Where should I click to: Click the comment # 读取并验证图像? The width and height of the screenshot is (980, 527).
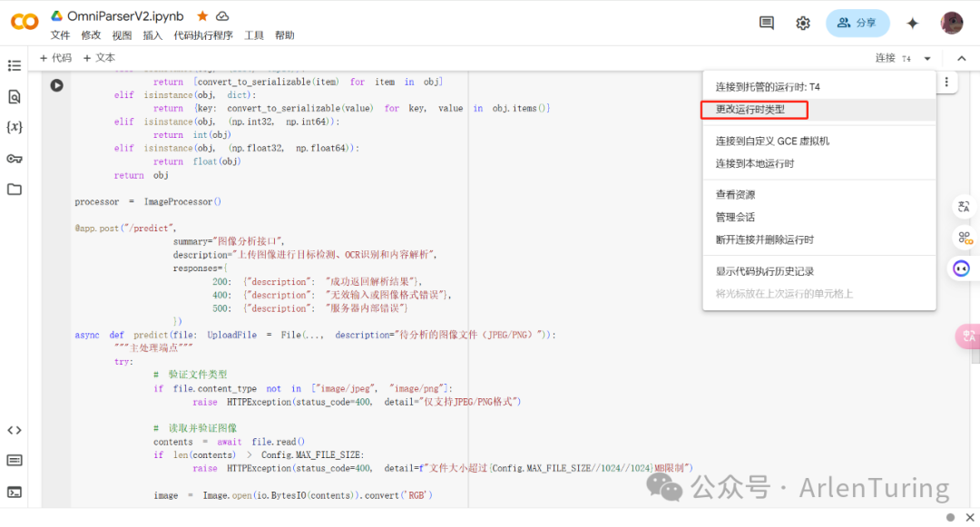click(x=196, y=428)
